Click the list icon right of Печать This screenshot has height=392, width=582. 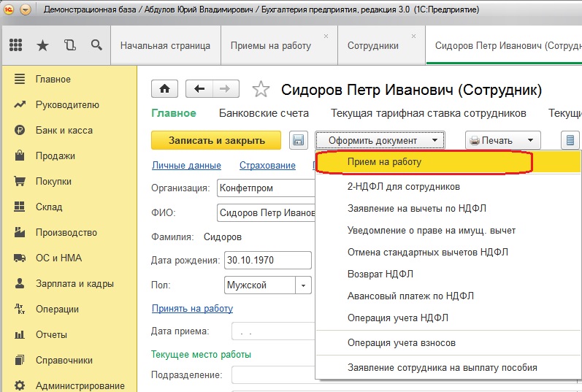(570, 140)
